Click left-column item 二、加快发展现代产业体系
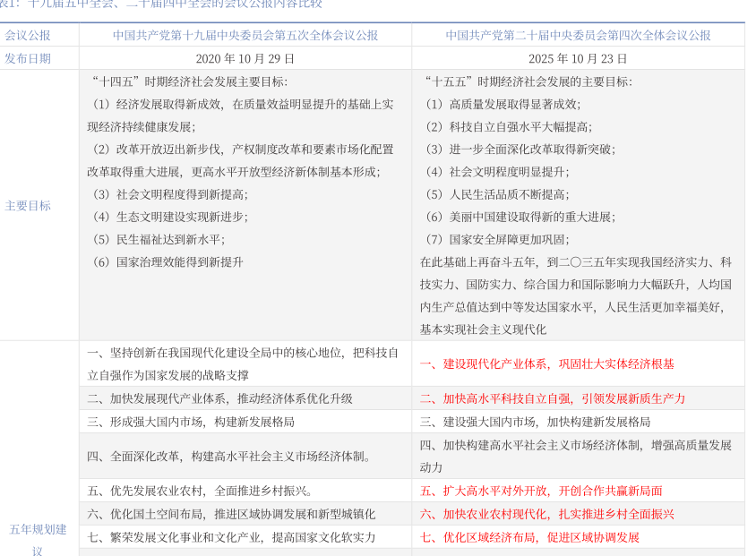Viewport: 756px width, 556px height. click(x=219, y=398)
